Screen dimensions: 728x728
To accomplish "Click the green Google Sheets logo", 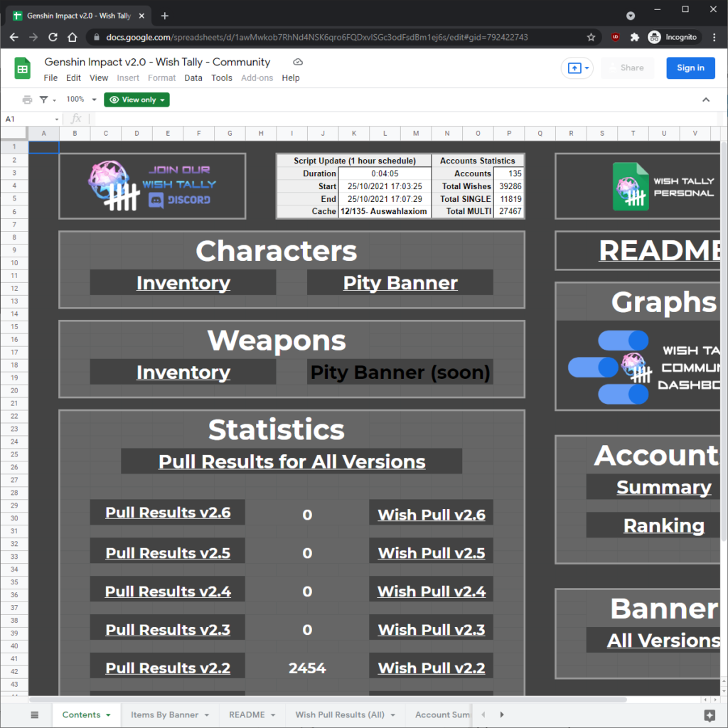I will (x=21, y=68).
